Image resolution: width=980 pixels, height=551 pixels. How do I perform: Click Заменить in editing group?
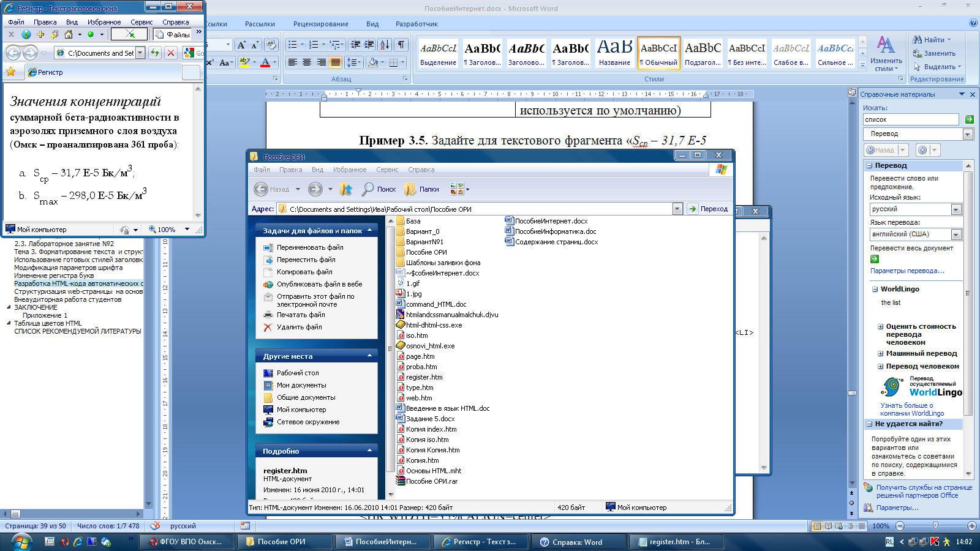(935, 53)
